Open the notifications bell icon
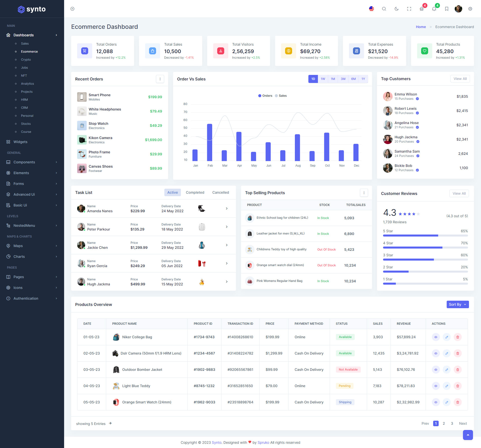The image size is (481, 448). click(x=434, y=9)
